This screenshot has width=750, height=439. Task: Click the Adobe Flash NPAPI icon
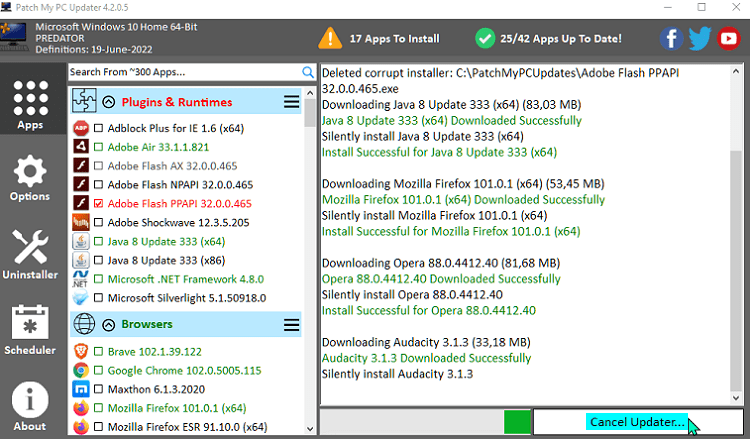click(x=81, y=185)
